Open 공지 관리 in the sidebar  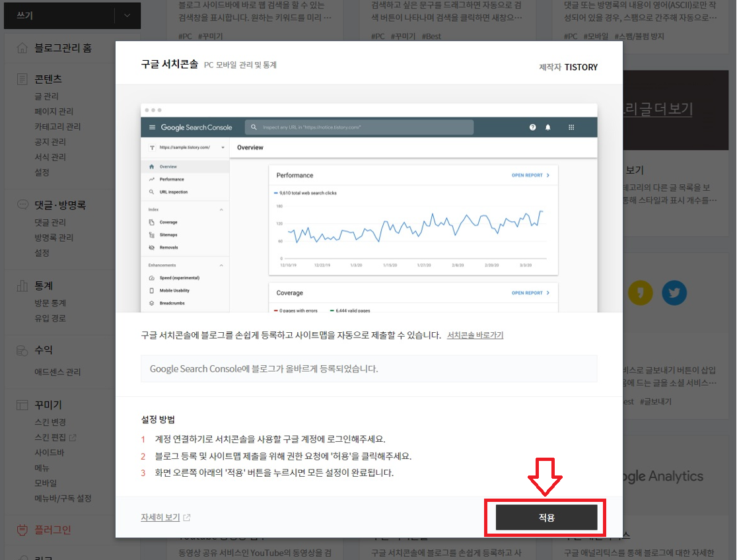coord(50,141)
